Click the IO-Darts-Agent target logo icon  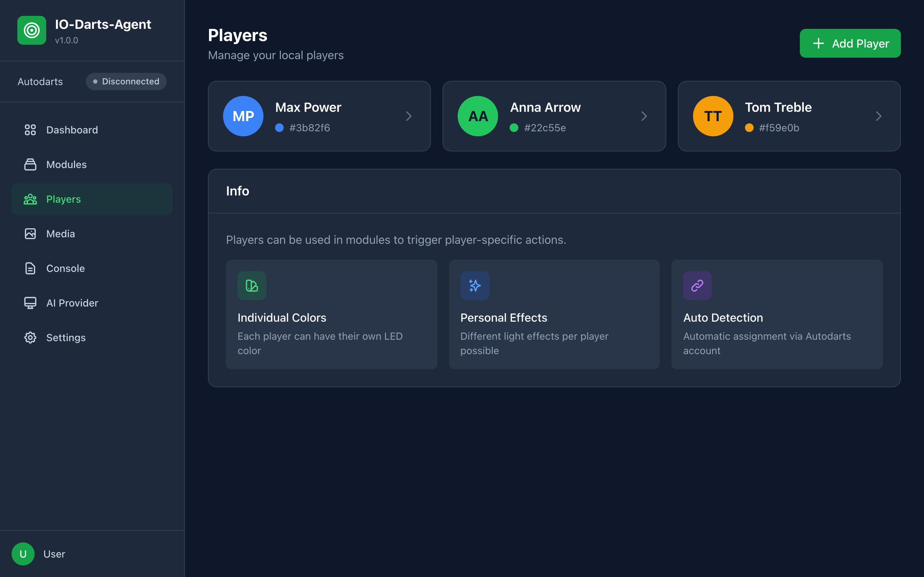tap(32, 30)
